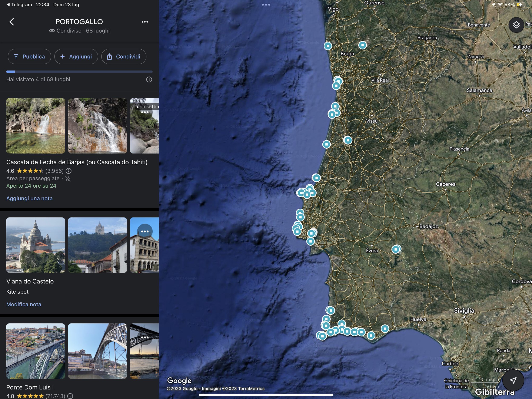Open more options on Cascata photo card
The height and width of the screenshot is (399, 532).
(x=145, y=112)
